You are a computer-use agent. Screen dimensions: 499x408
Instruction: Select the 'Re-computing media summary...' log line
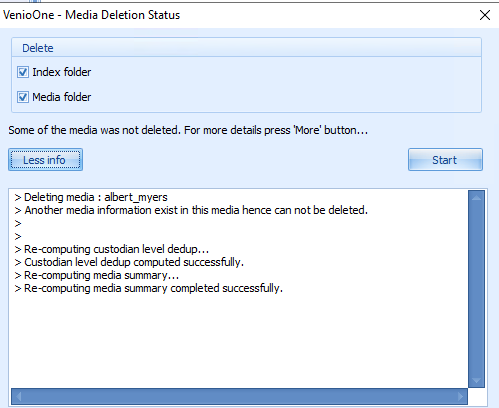[97, 275]
